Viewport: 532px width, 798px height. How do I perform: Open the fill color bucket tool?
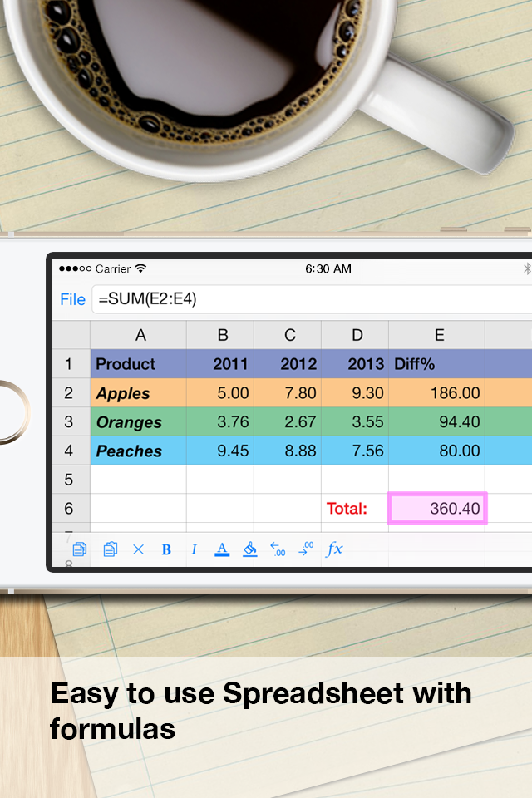pos(249,549)
